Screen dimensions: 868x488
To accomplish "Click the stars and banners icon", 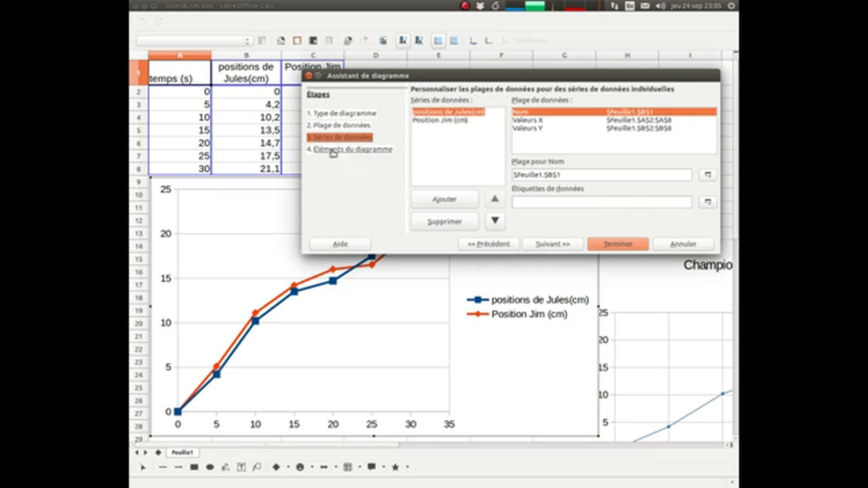I will click(395, 467).
